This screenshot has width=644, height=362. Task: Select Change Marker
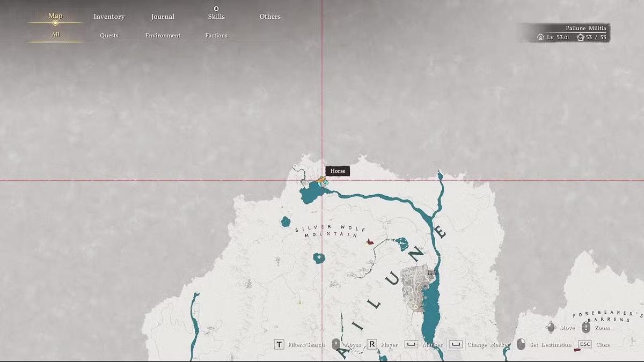488,345
